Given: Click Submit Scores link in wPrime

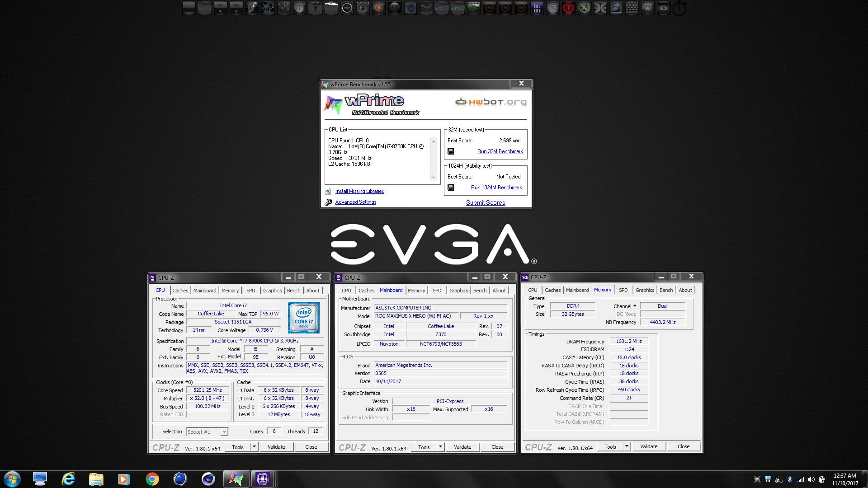Looking at the screenshot, I should [x=486, y=202].
